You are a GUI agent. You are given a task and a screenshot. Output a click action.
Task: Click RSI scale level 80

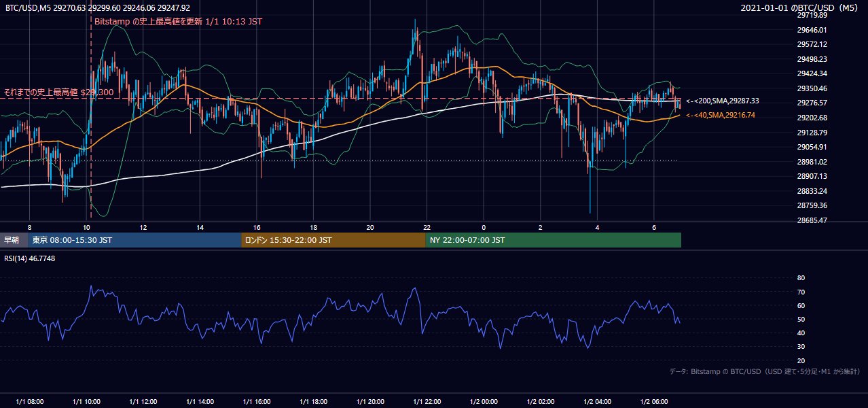pyautogui.click(x=801, y=278)
